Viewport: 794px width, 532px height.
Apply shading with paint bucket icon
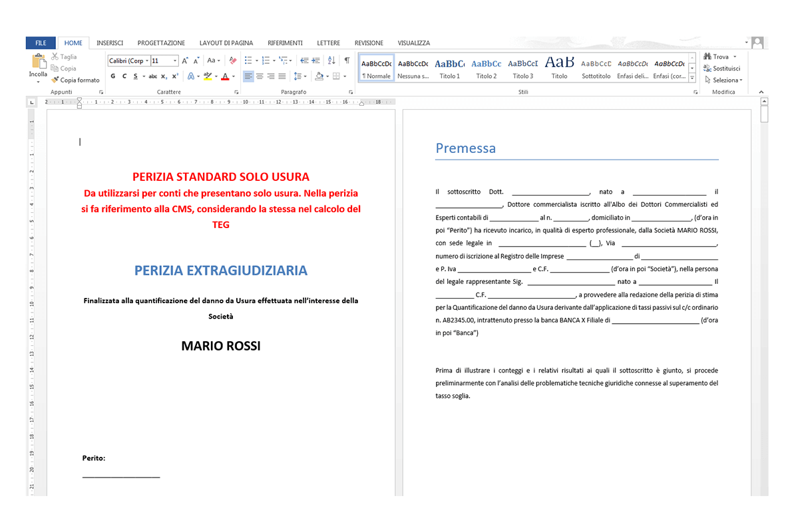point(319,76)
